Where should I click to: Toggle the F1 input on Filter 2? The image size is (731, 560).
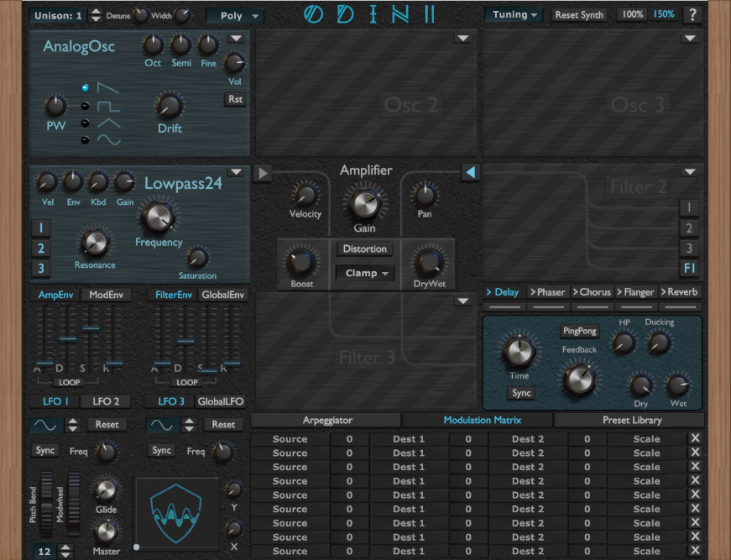pos(689,268)
